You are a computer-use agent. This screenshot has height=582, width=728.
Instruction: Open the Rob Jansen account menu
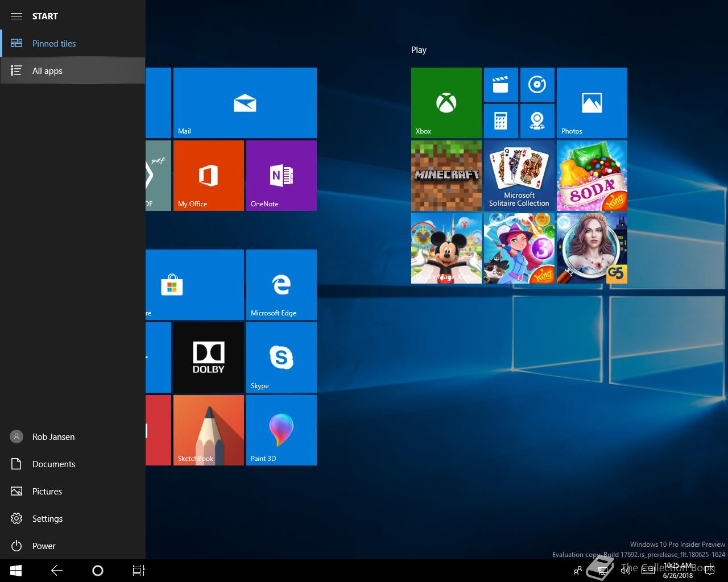click(x=73, y=436)
